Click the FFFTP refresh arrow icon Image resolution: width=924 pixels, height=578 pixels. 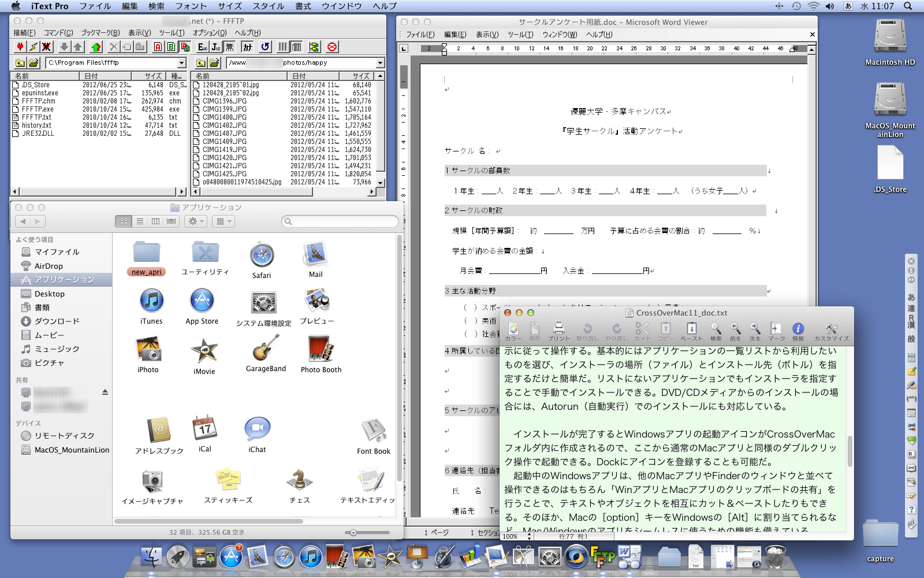point(265,47)
